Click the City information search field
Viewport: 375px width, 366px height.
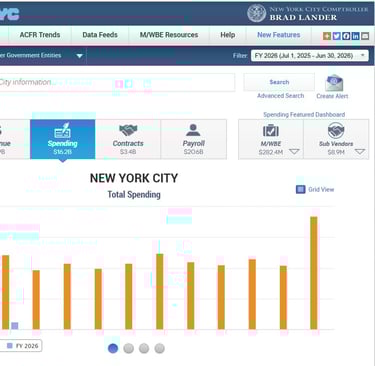click(x=117, y=82)
